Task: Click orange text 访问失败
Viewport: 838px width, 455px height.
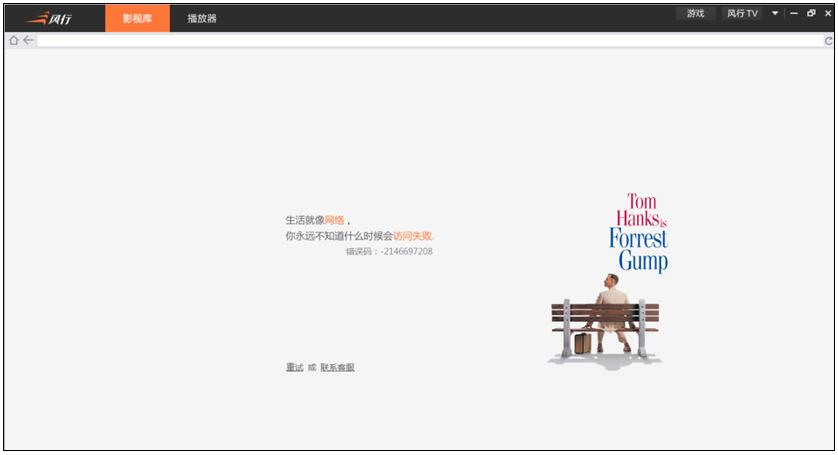Action: (x=413, y=236)
